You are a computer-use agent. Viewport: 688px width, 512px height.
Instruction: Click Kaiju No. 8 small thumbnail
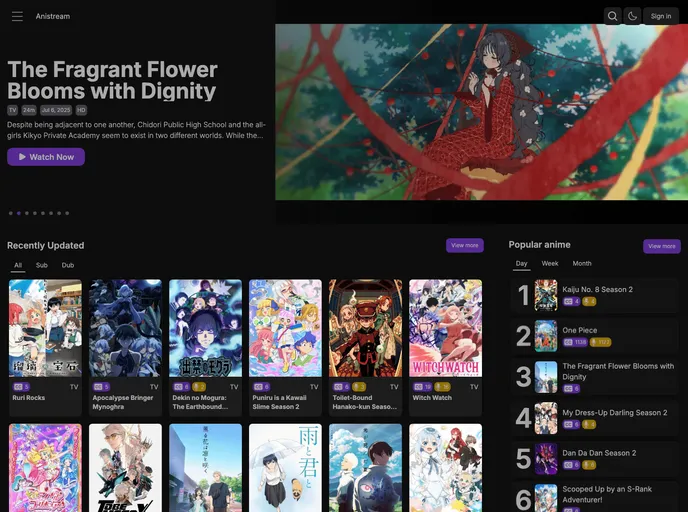(x=546, y=295)
